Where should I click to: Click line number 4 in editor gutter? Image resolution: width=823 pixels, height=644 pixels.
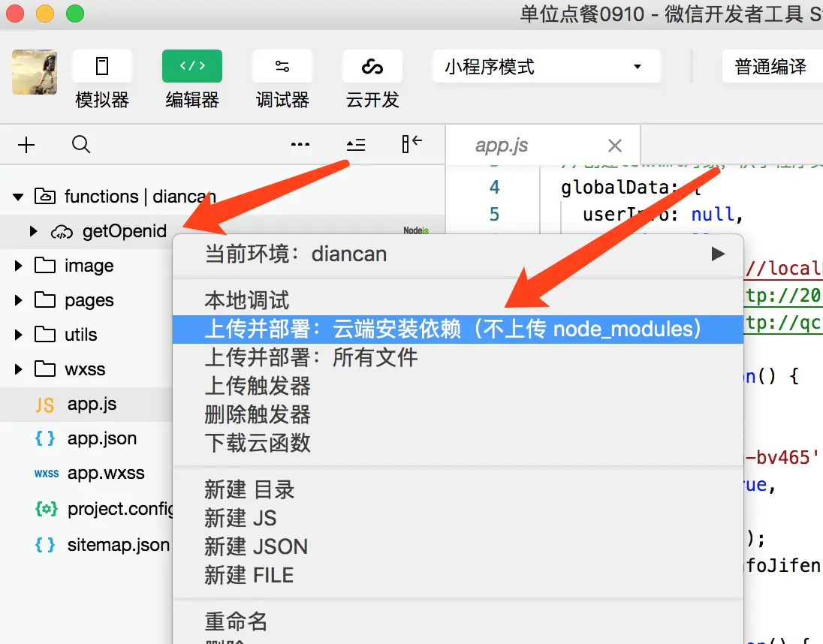494,187
